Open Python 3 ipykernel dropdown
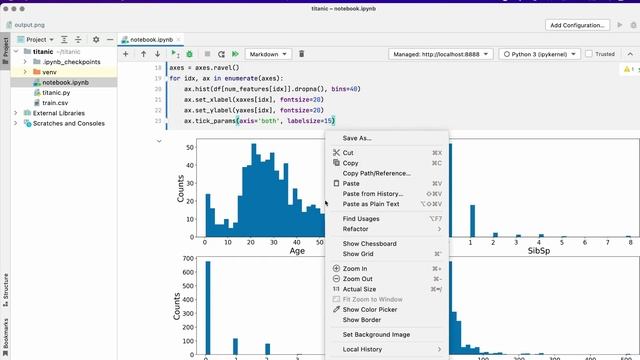640x360 pixels. click(540, 54)
